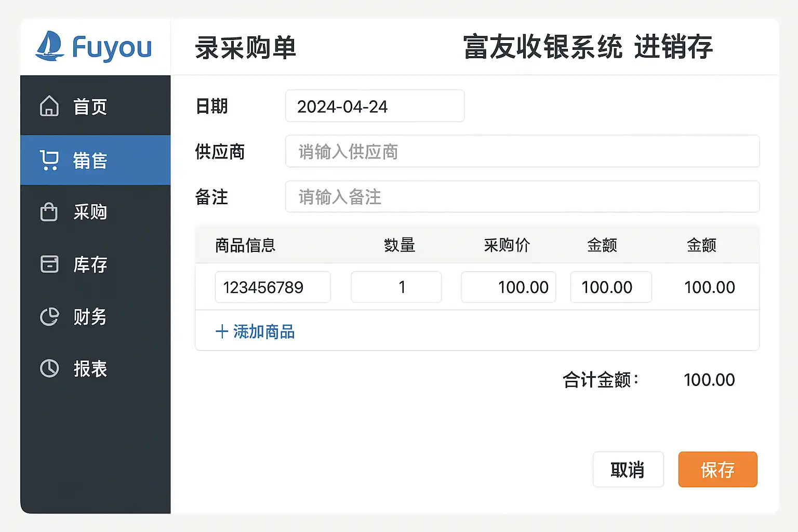Click the product code field 123456789
798x532 pixels.
pyautogui.click(x=273, y=287)
